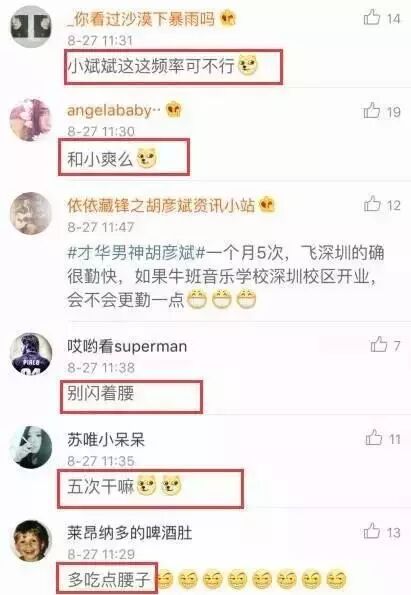Viewport: 411px width, 595px height.
Task: Open username link 苏唯小呆呆
Action: [x=106, y=440]
